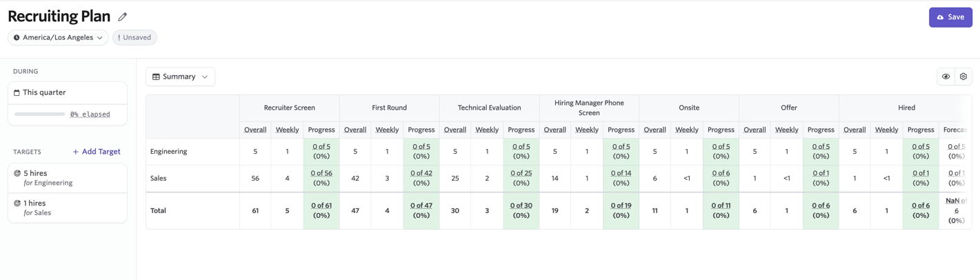Open the America/Los Angeles timezone dropdown
This screenshot has height=280, width=980.
[58, 38]
